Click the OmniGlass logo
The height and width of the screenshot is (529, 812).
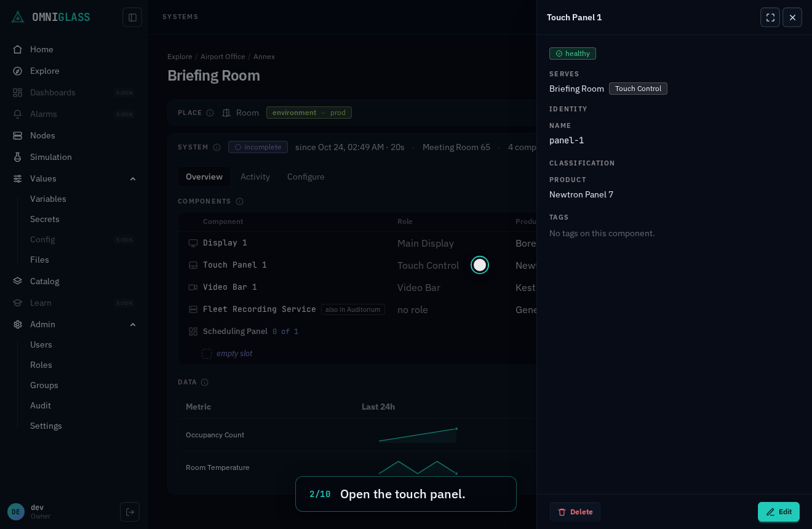tap(51, 17)
